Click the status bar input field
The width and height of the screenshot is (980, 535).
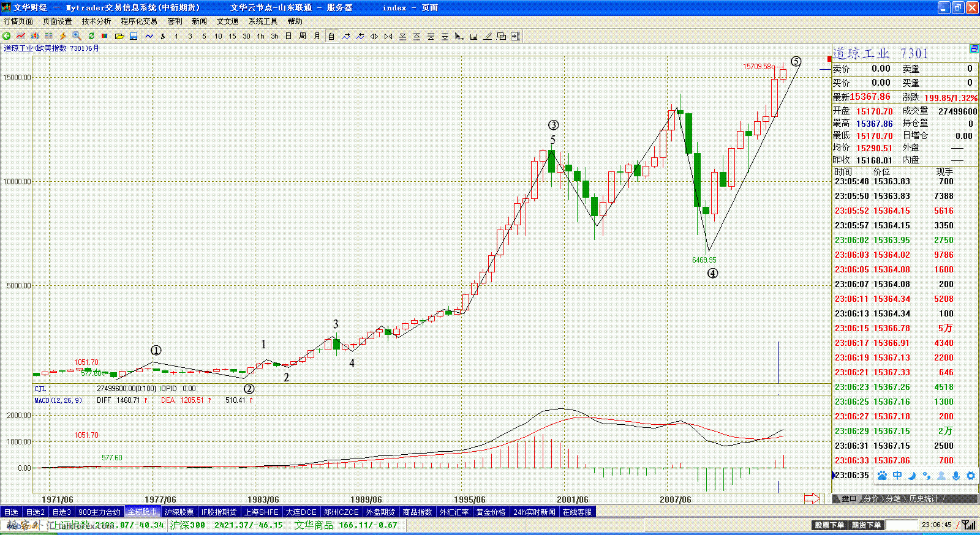click(902, 525)
